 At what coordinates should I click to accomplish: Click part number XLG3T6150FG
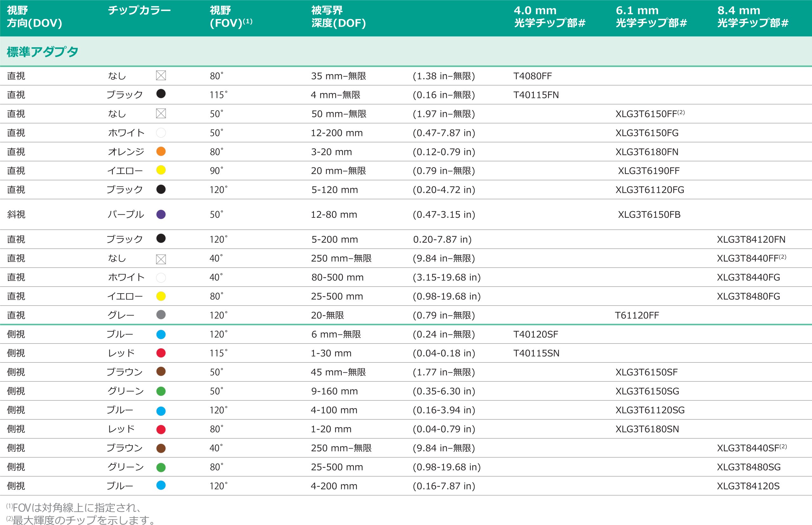click(647, 133)
